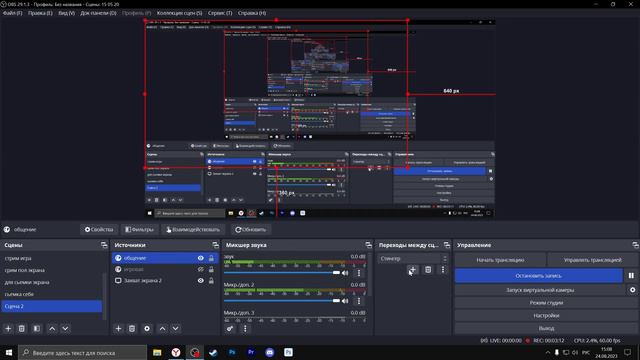Image resolution: width=640 pixels, height=360 pixels.
Task: Open scene filters icon in Scenes toolbar
Action: click(x=37, y=329)
